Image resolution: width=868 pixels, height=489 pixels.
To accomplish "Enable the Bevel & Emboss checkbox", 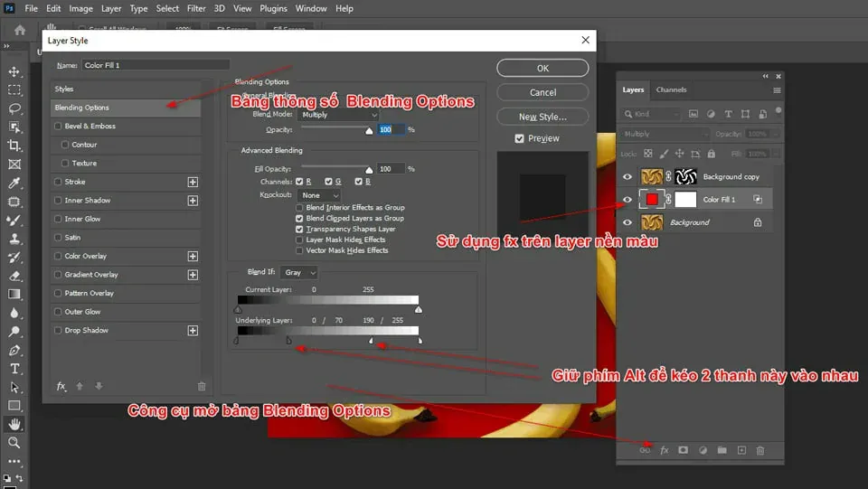I will click(59, 127).
